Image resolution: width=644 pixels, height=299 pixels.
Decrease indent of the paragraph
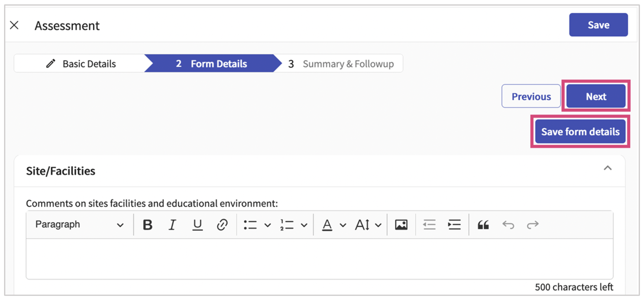[x=429, y=225]
